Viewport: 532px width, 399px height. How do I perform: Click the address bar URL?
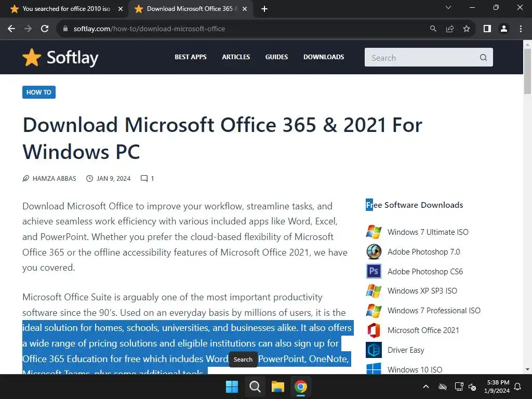click(149, 29)
